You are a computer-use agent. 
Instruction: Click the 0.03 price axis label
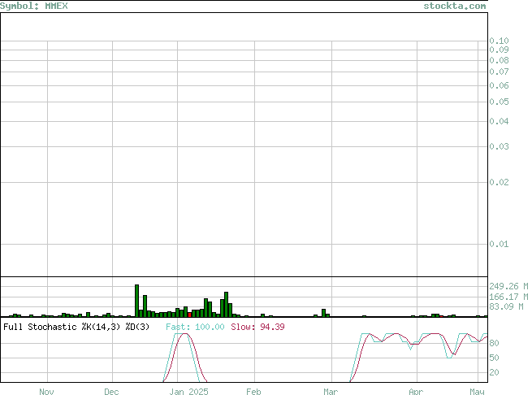coord(499,146)
